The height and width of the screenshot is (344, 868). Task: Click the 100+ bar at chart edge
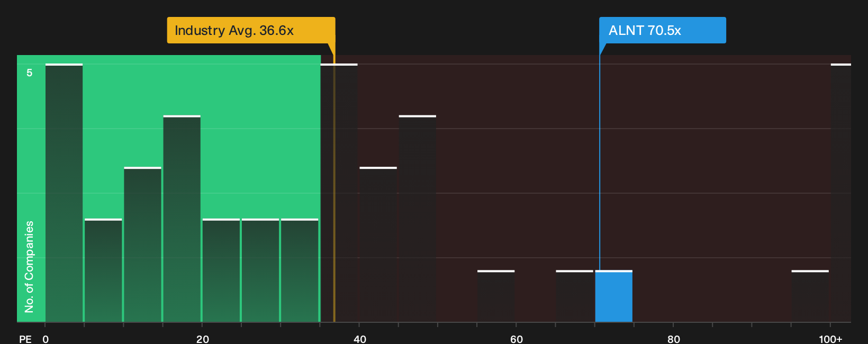tap(841, 193)
